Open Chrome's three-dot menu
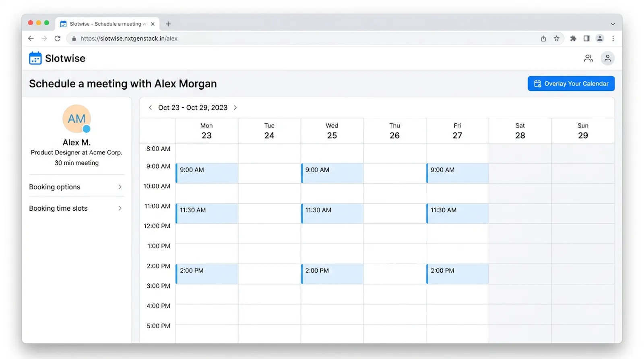 click(x=613, y=39)
